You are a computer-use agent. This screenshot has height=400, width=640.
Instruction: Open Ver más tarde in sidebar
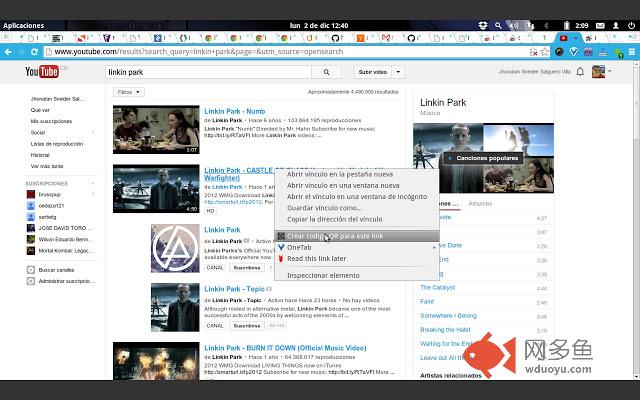pyautogui.click(x=47, y=166)
